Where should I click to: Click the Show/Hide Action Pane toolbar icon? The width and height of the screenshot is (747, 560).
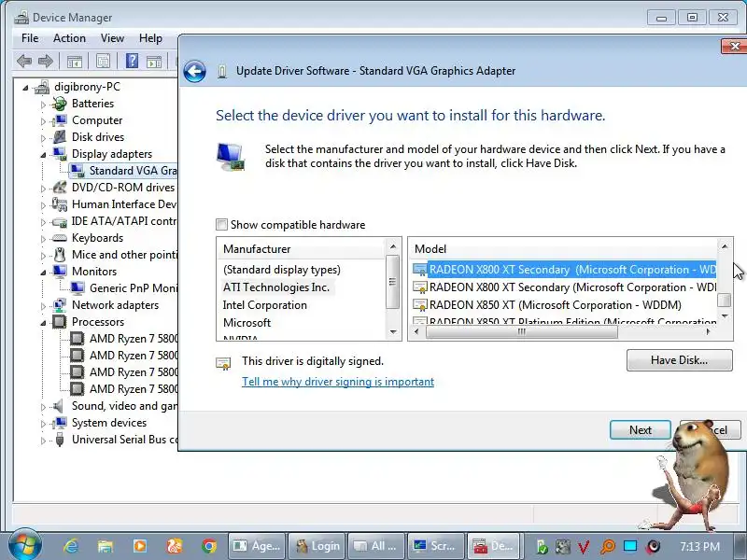(x=154, y=61)
